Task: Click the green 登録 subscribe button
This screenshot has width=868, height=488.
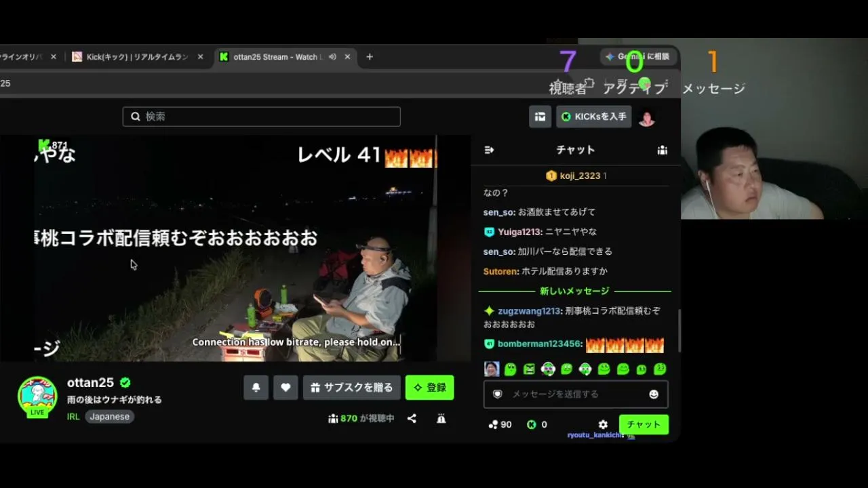Action: pos(430,388)
